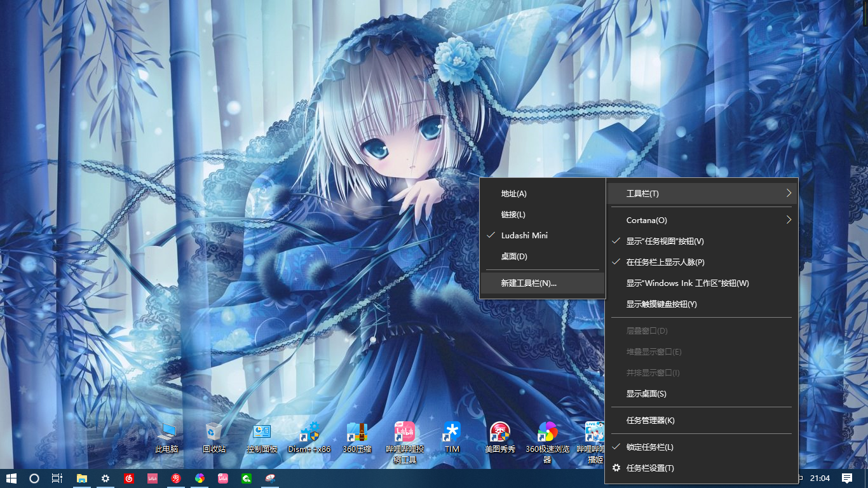Image resolution: width=868 pixels, height=488 pixels.
Task: Open the Action Center notification icon
Action: 846,478
